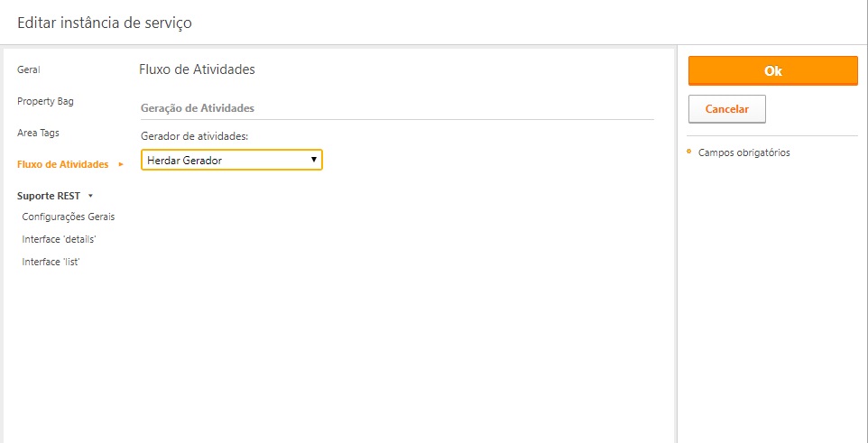Click the Fluxo de Atividades page heading

(x=197, y=69)
